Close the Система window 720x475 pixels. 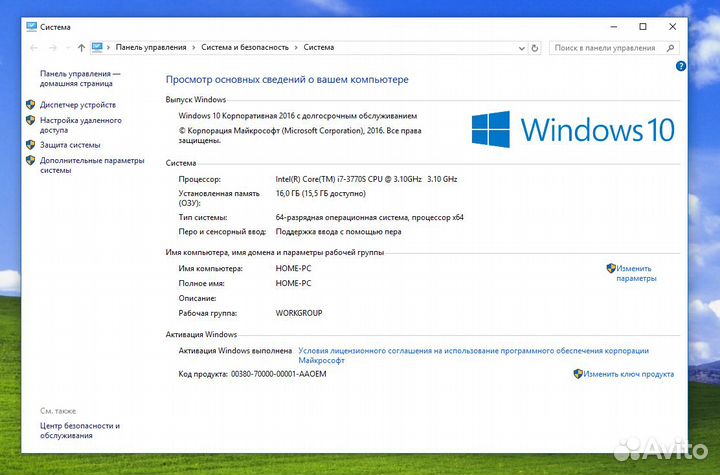(x=672, y=27)
